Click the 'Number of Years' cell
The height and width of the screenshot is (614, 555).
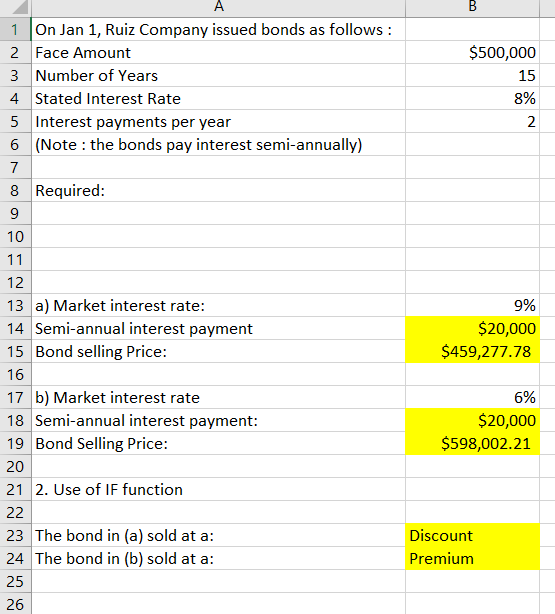(x=218, y=76)
